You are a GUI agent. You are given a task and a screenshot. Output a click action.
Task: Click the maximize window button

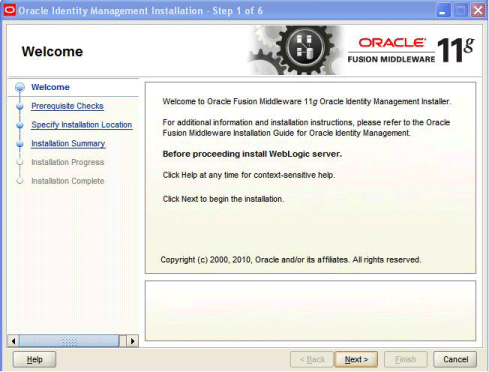(461, 11)
